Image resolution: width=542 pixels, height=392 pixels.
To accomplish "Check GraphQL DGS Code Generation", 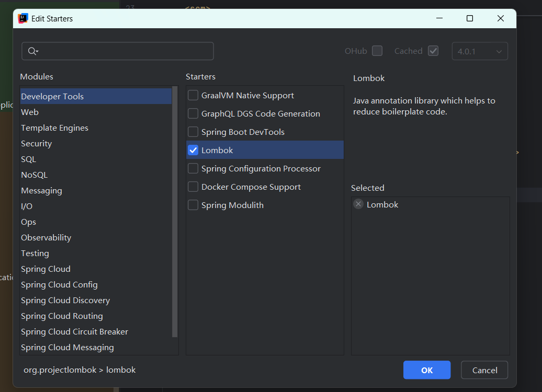I will (193, 113).
